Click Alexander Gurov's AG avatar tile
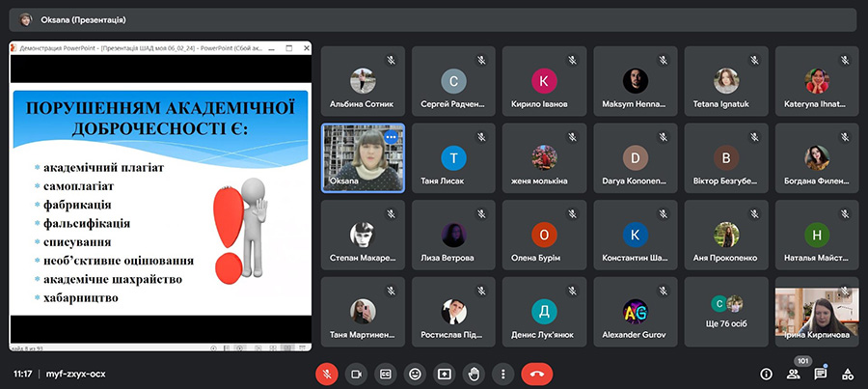 point(635,312)
